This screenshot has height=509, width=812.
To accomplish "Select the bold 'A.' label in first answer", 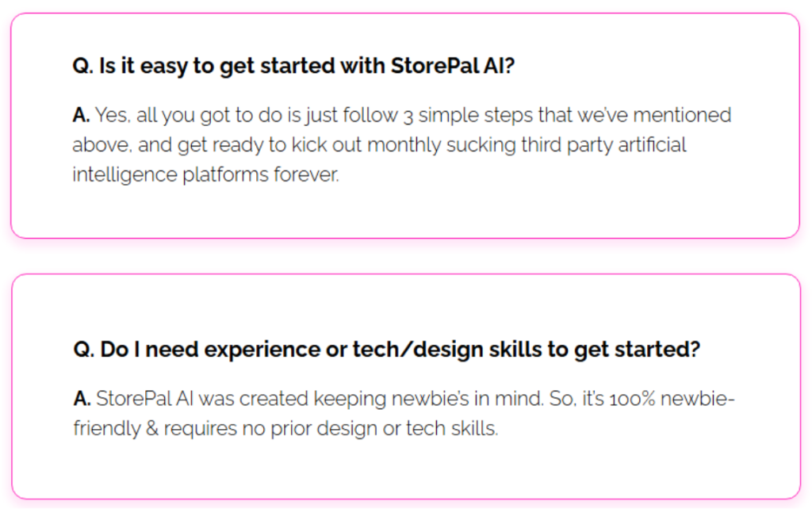I will pyautogui.click(x=82, y=115).
